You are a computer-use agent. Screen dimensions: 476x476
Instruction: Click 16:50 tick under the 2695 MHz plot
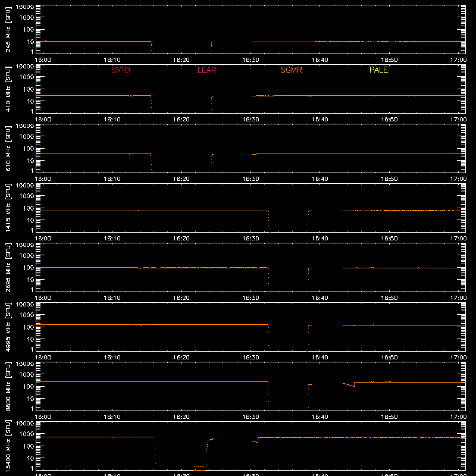[389, 298]
